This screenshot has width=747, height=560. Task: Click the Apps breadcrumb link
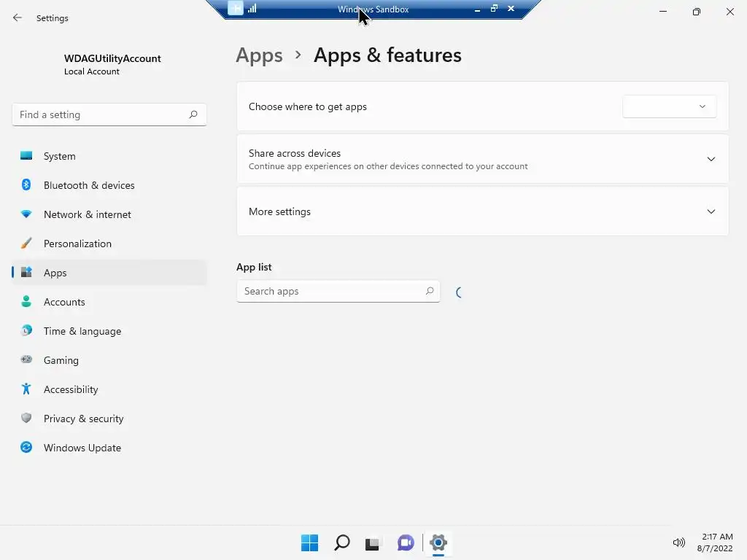click(x=259, y=55)
